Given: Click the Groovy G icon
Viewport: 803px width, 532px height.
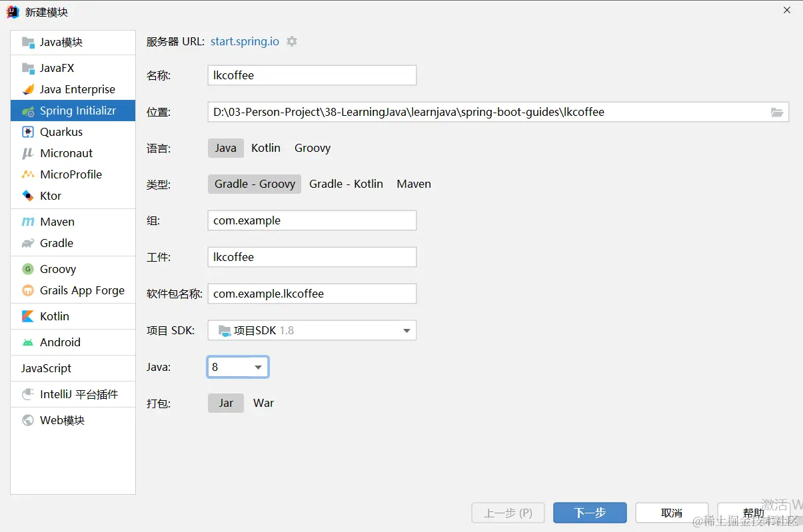Looking at the screenshot, I should pyautogui.click(x=28, y=269).
